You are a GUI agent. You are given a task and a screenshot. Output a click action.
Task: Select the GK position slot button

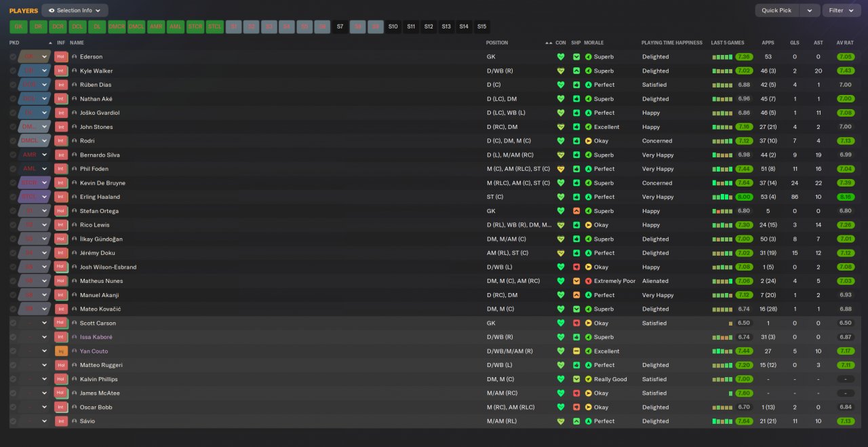click(x=19, y=26)
